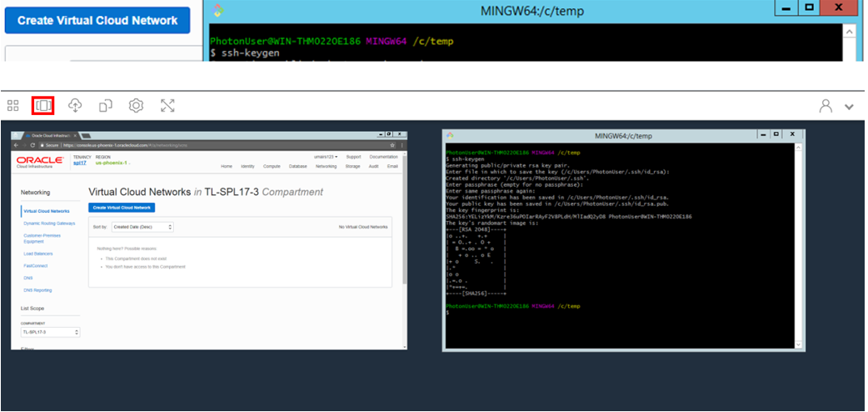Open FastConnect sidebar link
868x412 pixels.
point(36,266)
